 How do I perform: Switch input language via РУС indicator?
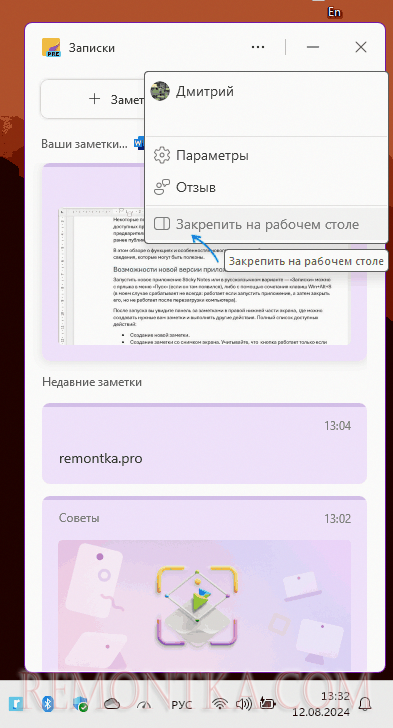[182, 705]
